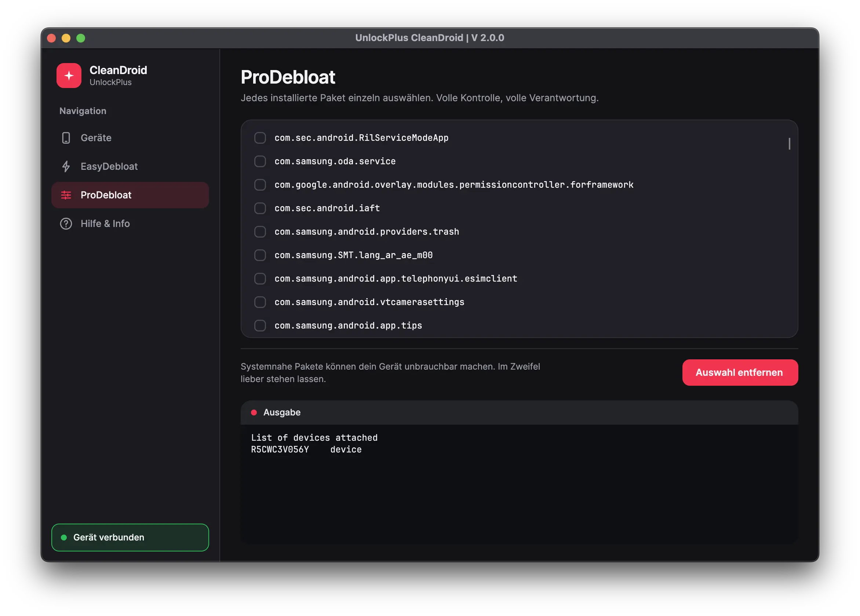The image size is (860, 616).
Task: Check com.sec.android.RilServiceModeApp checkbox
Action: 260,138
